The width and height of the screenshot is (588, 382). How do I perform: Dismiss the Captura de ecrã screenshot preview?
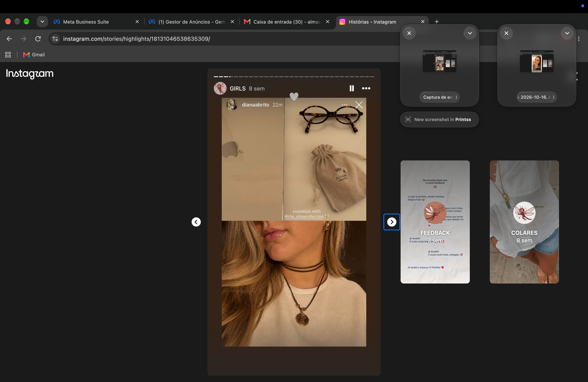pos(409,33)
